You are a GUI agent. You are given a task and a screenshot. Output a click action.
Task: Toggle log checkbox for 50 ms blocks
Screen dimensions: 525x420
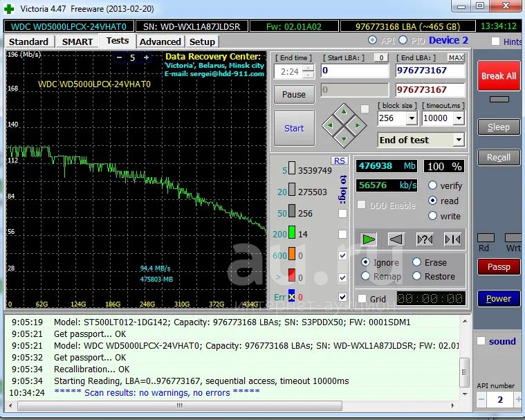(342, 213)
